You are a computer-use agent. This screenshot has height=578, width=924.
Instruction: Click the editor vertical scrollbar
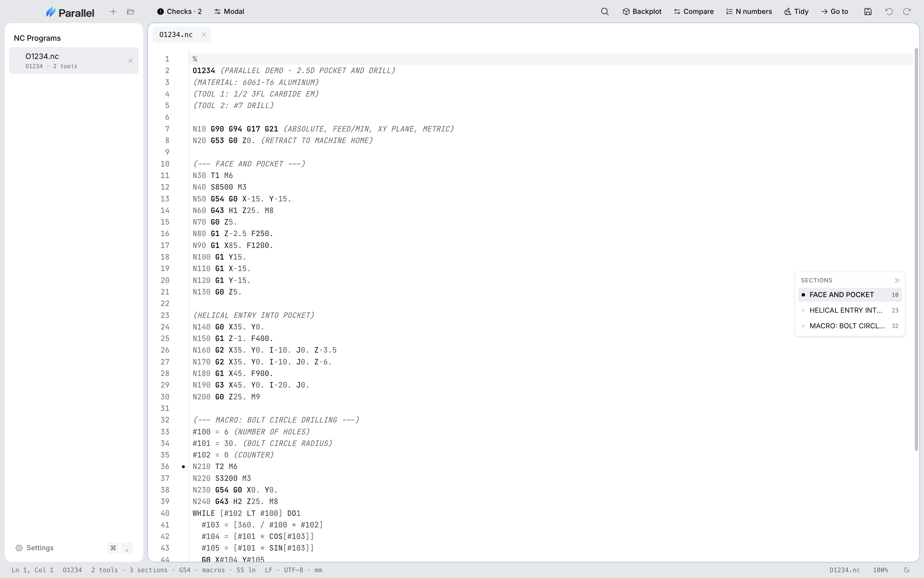pos(916,249)
